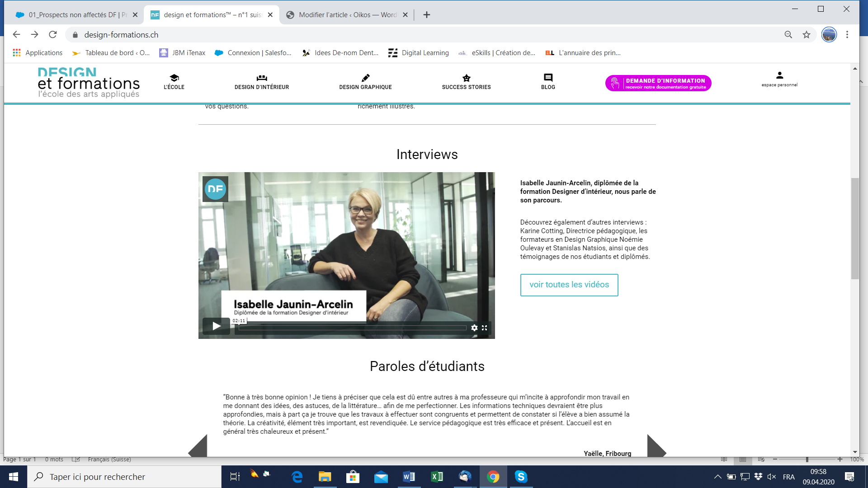The image size is (868, 488).
Task: Open the BLOG page
Action: pyautogui.click(x=548, y=82)
